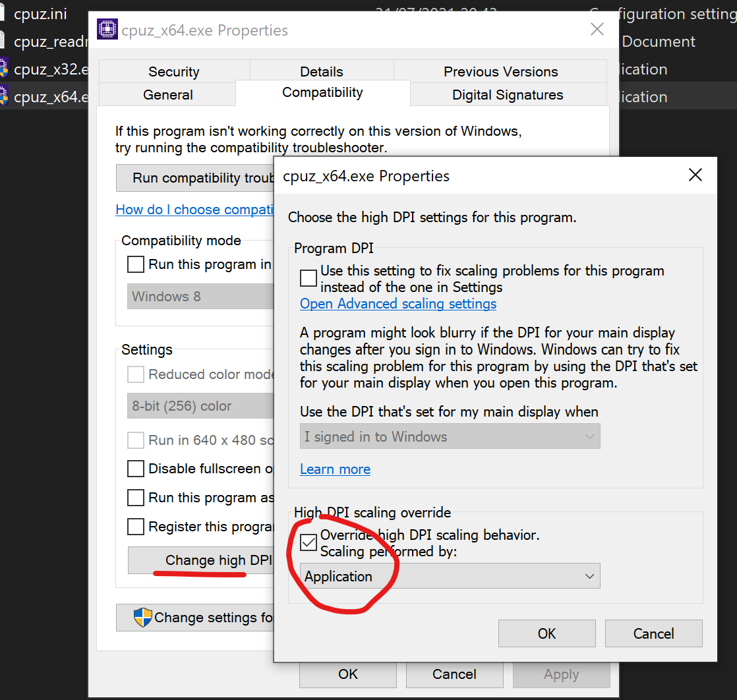
Task: Open the Digital Signatures tab
Action: click(508, 94)
